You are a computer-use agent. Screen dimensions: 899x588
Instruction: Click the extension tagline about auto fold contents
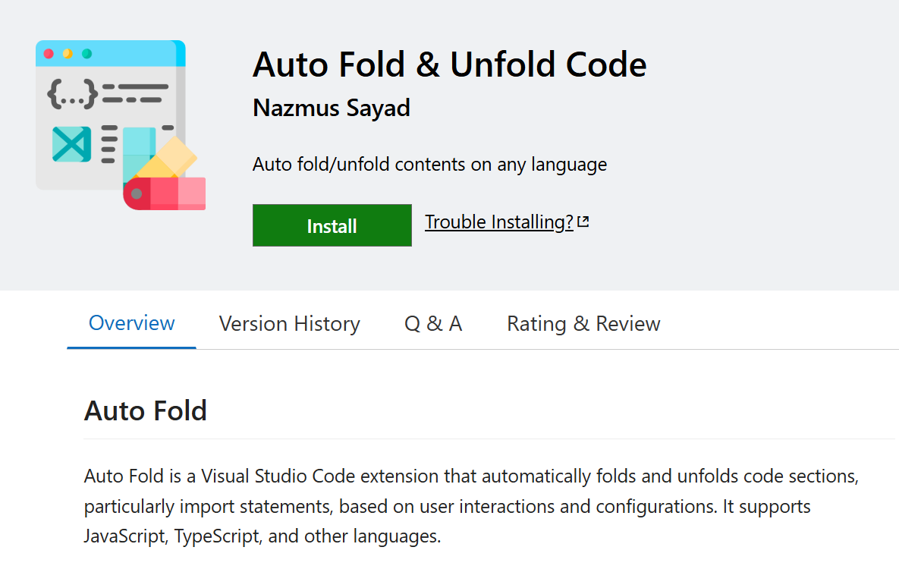[429, 164]
